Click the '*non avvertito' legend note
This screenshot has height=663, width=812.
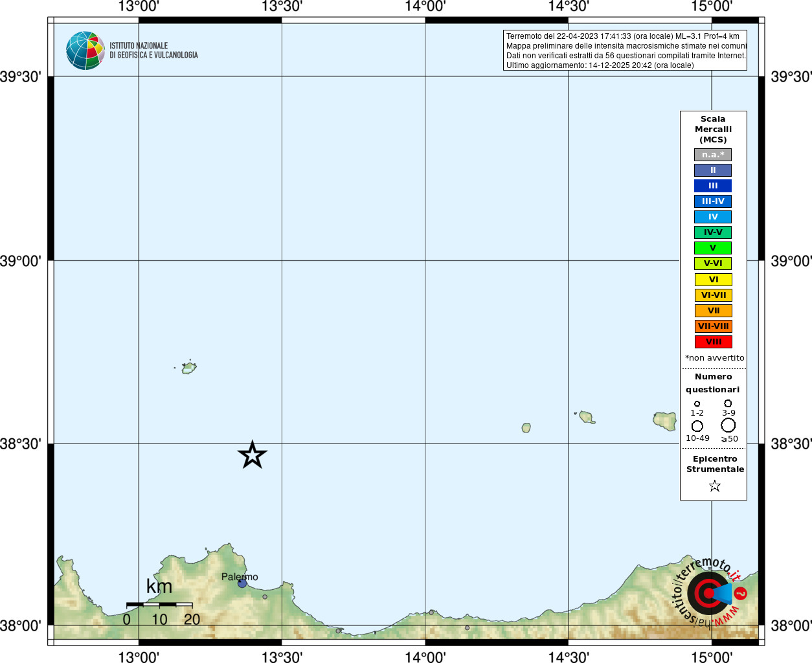coord(715,358)
